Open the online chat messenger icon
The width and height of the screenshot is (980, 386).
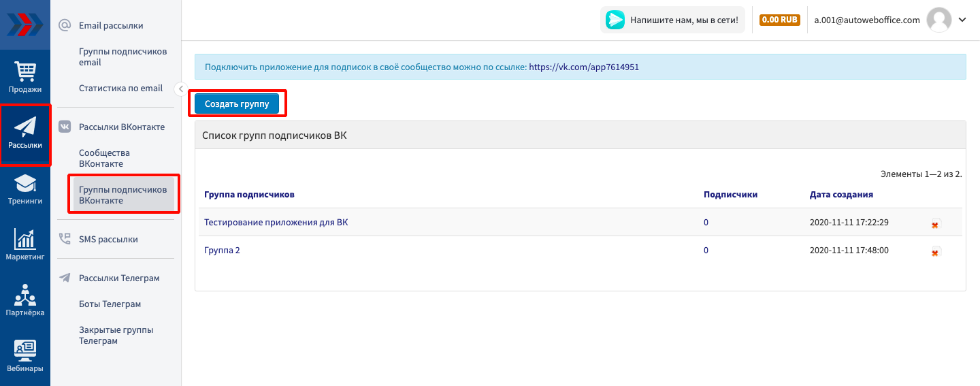(x=615, y=20)
